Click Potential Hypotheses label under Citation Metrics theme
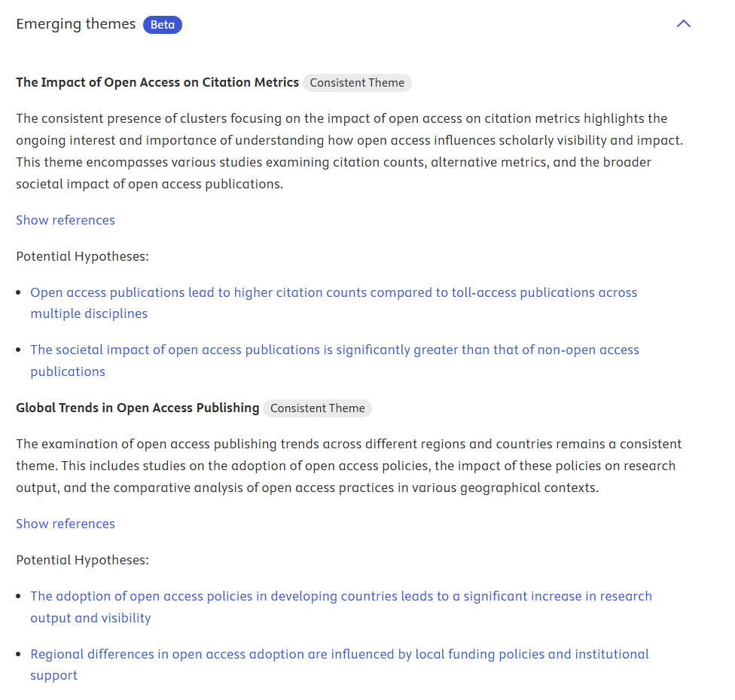Image resolution: width=735 pixels, height=700 pixels. 82,256
